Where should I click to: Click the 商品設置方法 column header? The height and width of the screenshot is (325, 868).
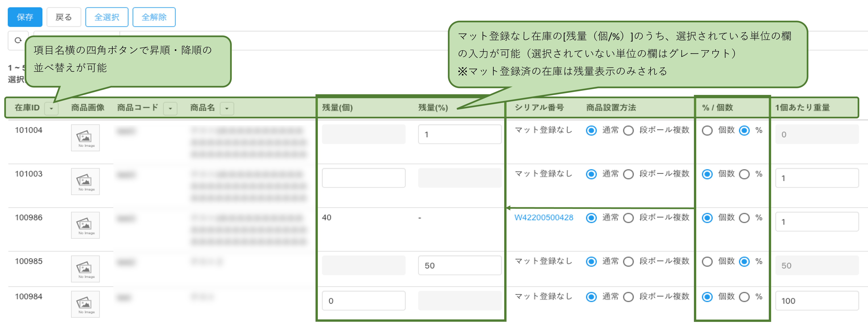611,108
